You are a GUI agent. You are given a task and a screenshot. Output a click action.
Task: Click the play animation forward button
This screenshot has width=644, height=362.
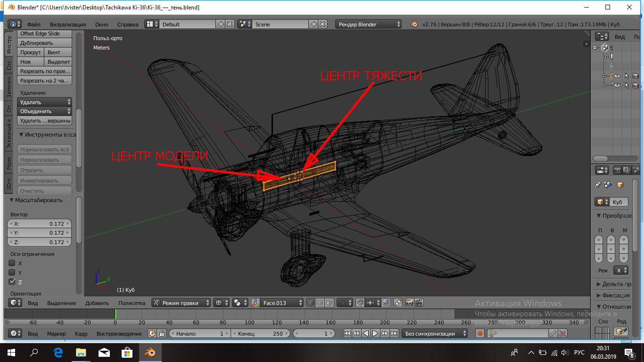point(375,333)
